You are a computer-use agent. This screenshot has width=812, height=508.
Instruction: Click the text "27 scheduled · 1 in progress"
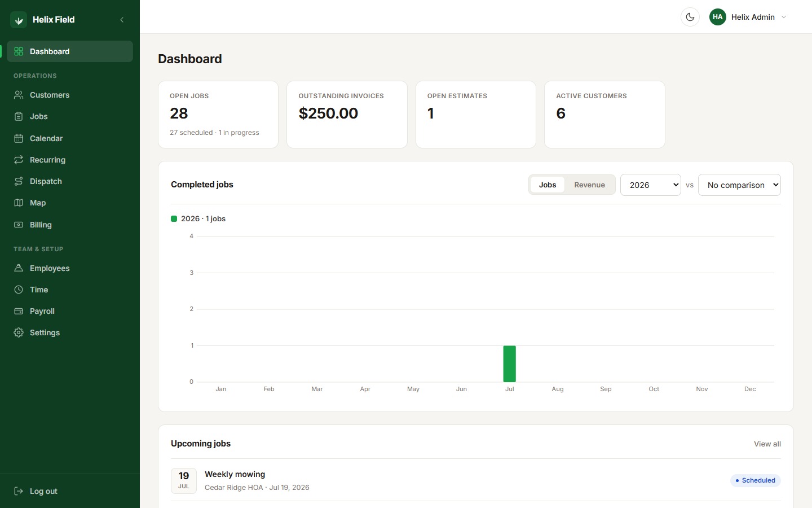[x=214, y=133]
